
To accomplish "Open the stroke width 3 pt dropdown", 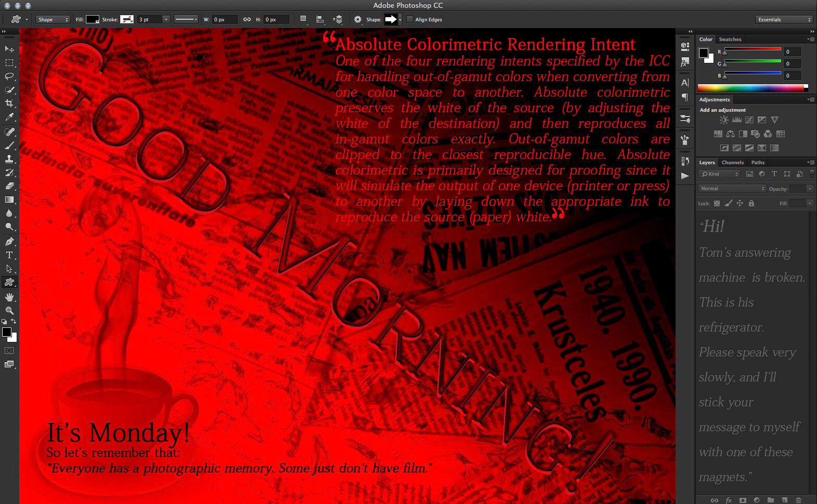I will [166, 20].
